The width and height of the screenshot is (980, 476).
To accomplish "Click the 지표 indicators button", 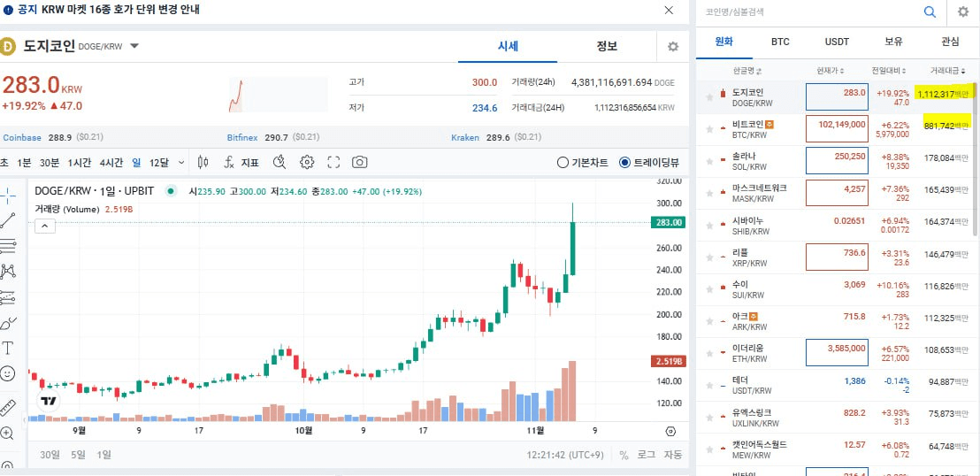I will [241, 162].
